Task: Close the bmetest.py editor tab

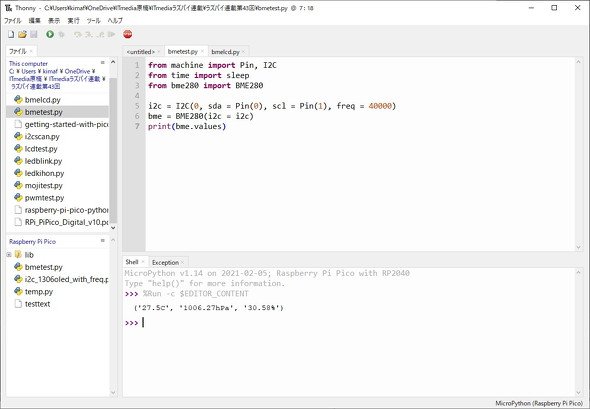Action: (x=202, y=52)
